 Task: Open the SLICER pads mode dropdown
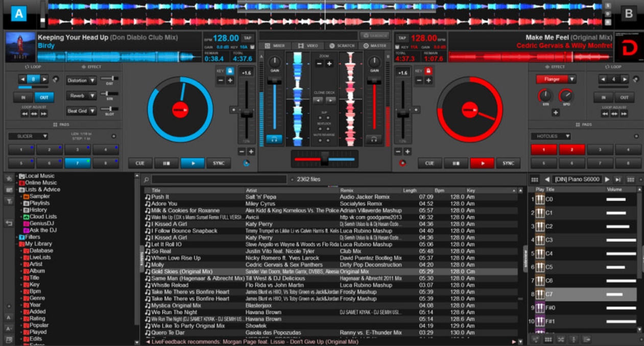tap(28, 136)
